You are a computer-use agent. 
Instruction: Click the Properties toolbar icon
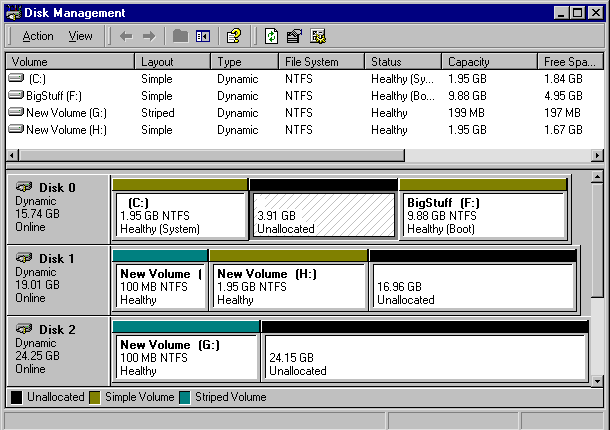pos(294,36)
